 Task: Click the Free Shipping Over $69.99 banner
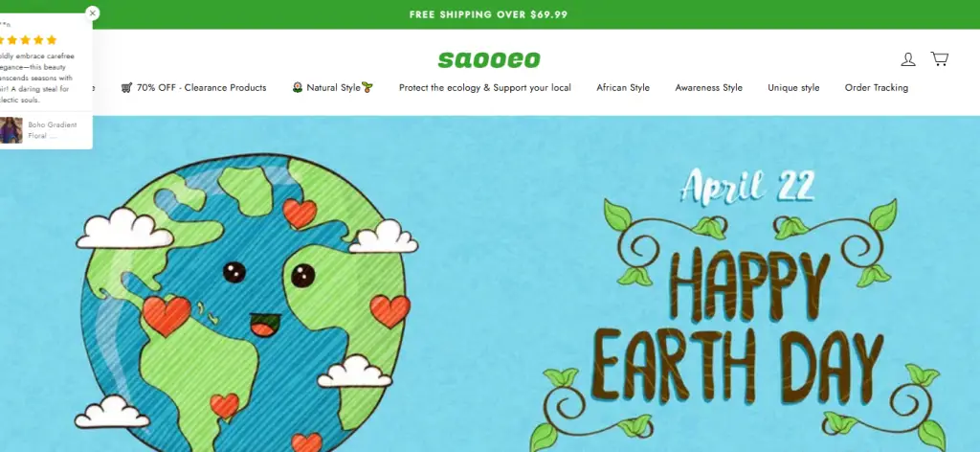pyautogui.click(x=489, y=14)
